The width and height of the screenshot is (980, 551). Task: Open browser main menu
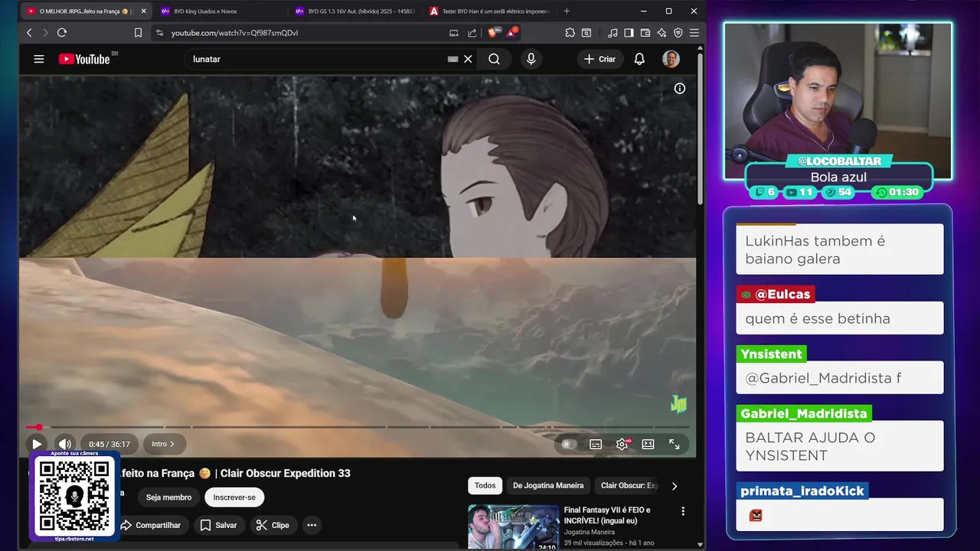click(694, 33)
